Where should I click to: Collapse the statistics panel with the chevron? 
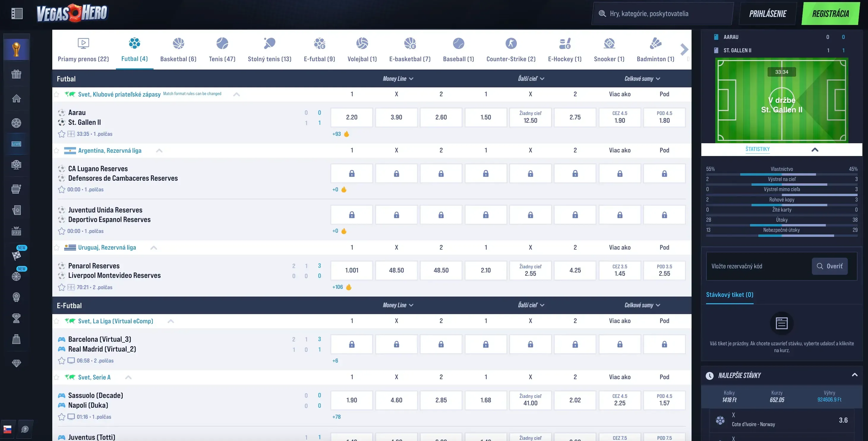(815, 149)
